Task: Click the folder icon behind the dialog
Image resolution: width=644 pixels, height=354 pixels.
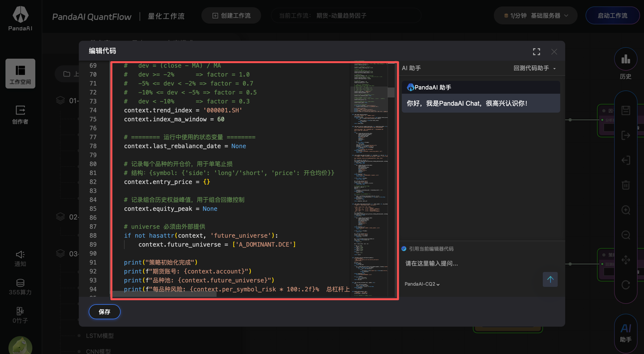Action: point(67,74)
